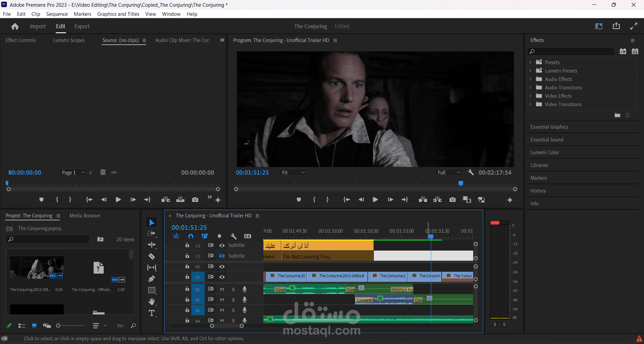Solo audio track A2
The height and width of the screenshot is (344, 644).
pos(233,300)
